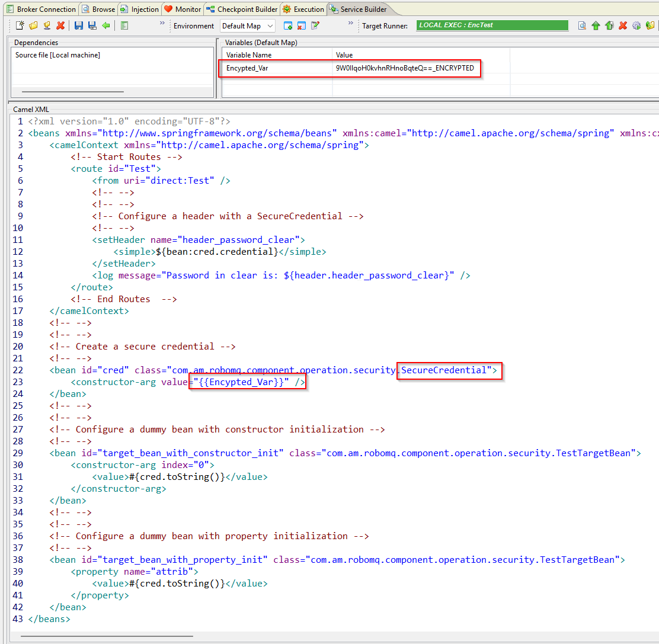
Task: Click the green left arrow icon
Action: click(x=106, y=25)
